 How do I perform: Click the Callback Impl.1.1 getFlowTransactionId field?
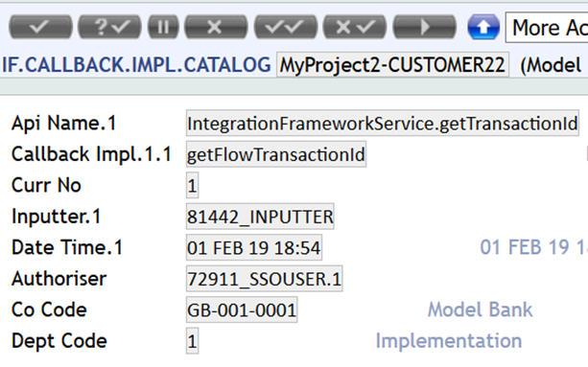tap(276, 154)
